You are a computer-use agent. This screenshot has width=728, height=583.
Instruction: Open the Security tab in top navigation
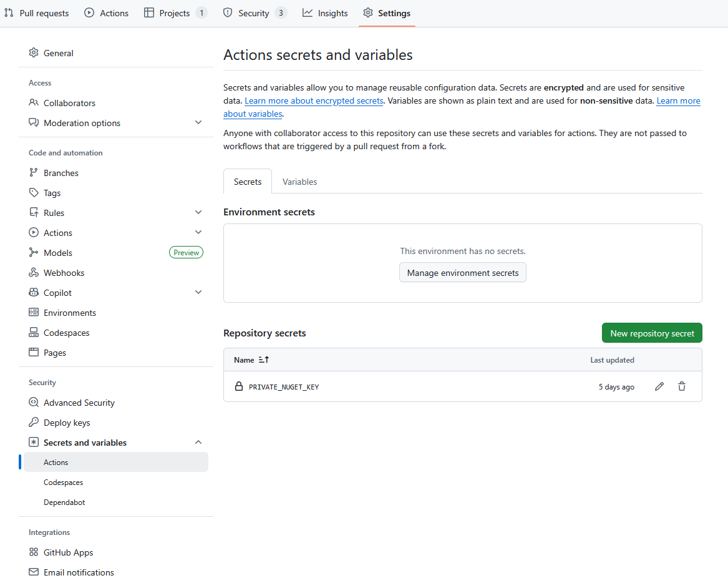coord(253,13)
